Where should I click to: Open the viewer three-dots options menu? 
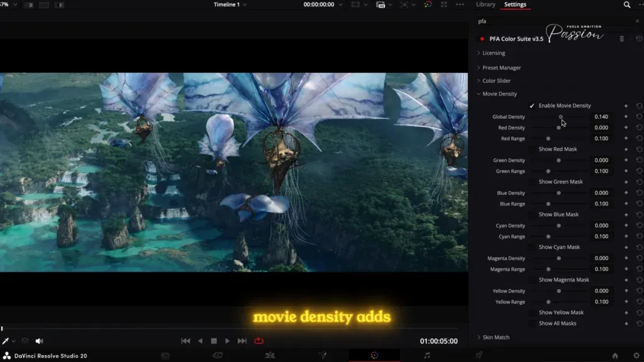(460, 4)
